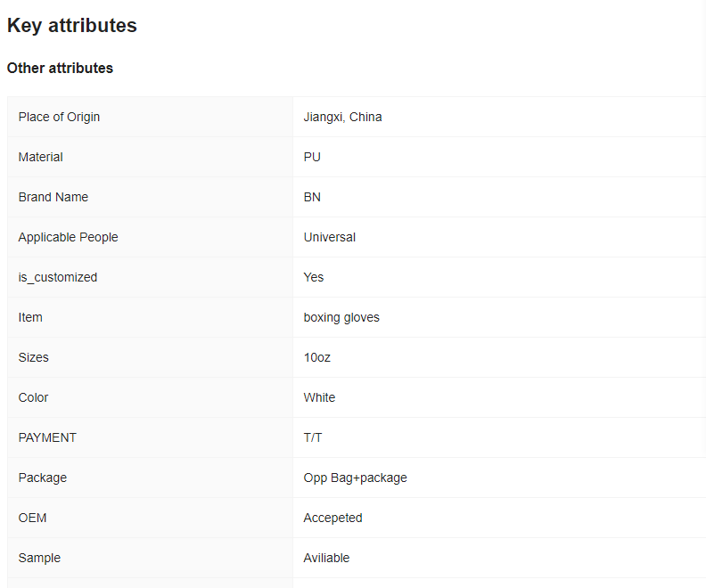Click the Aviliable sample value
This screenshot has height=588, width=706.
(326, 558)
